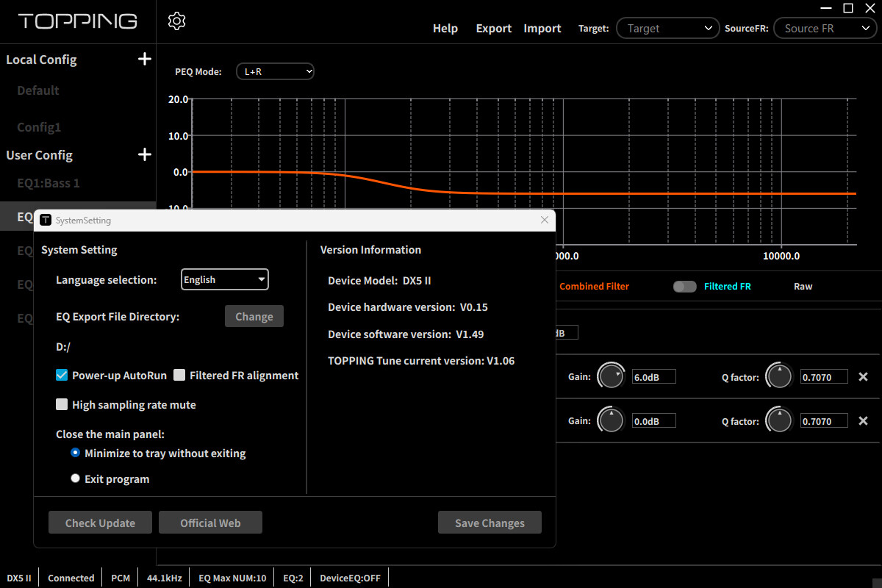Click Q factor knob in 6.0dB row
This screenshot has height=588, width=882.
click(779, 376)
